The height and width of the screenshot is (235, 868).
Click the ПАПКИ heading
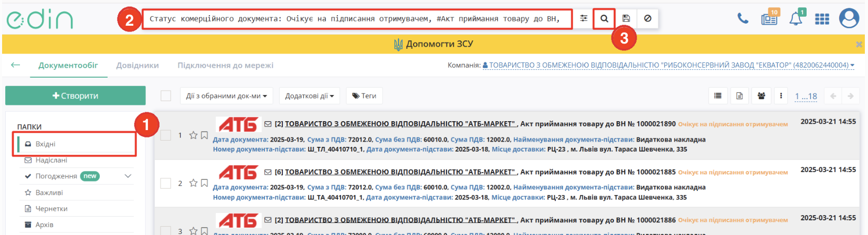tap(29, 127)
